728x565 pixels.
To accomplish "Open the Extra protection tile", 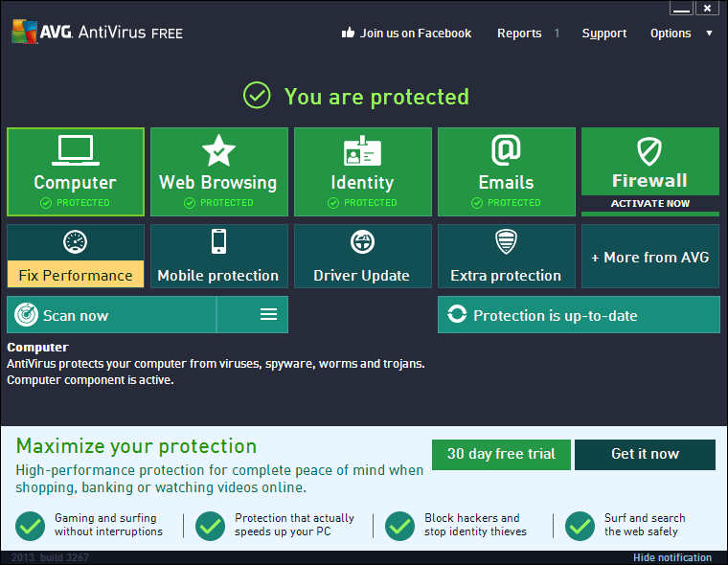I will 506,256.
